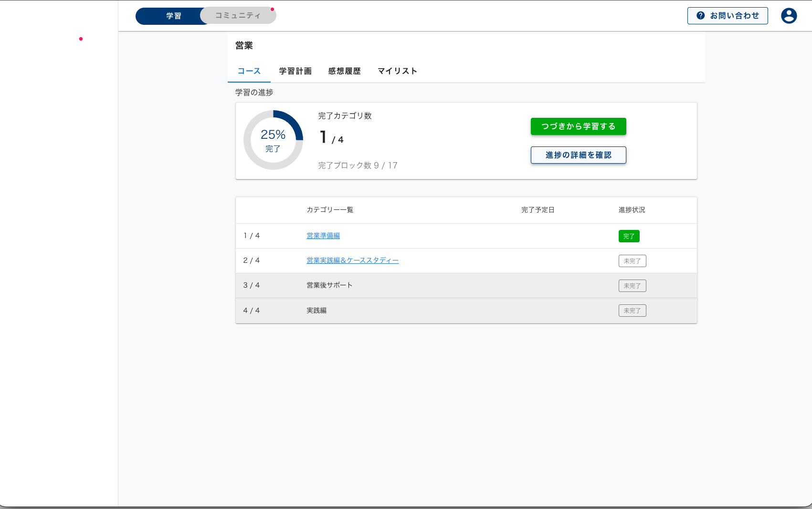View the 感想履歴 tab

tap(344, 71)
